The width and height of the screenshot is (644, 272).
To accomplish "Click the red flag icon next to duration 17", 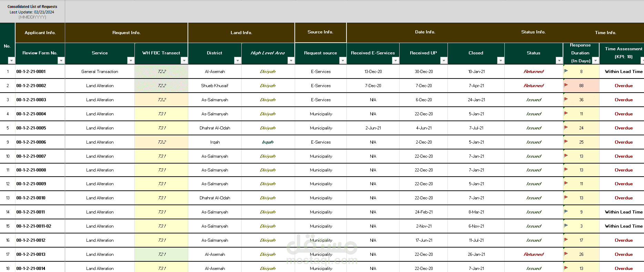I will tap(566, 240).
